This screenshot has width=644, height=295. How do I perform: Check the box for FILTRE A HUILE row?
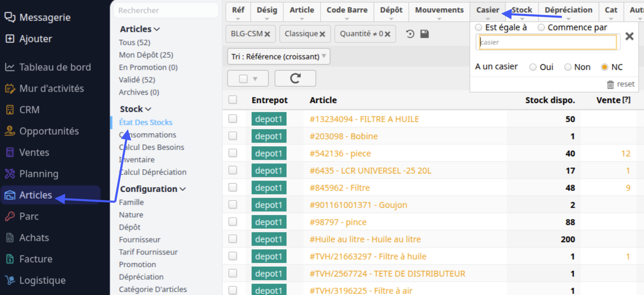coord(233,119)
